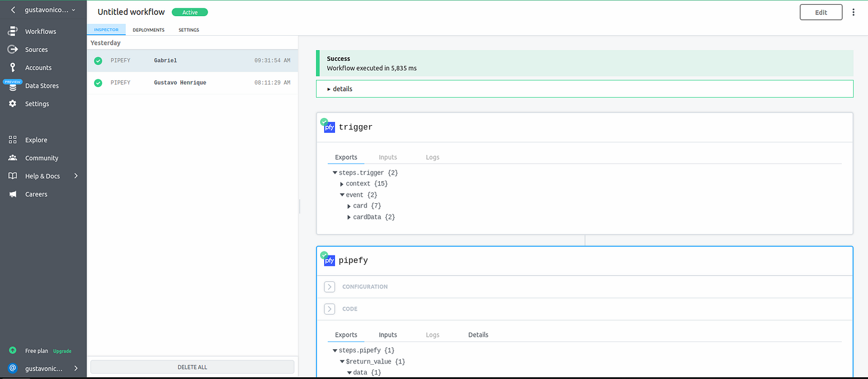
Task: Collapse the $return_value {1} node
Action: click(x=342, y=362)
